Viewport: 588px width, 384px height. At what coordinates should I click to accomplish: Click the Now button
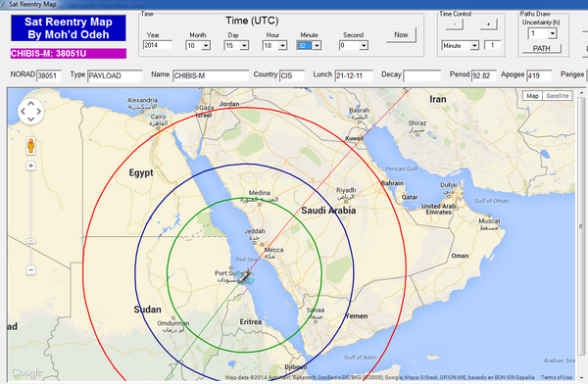[401, 35]
